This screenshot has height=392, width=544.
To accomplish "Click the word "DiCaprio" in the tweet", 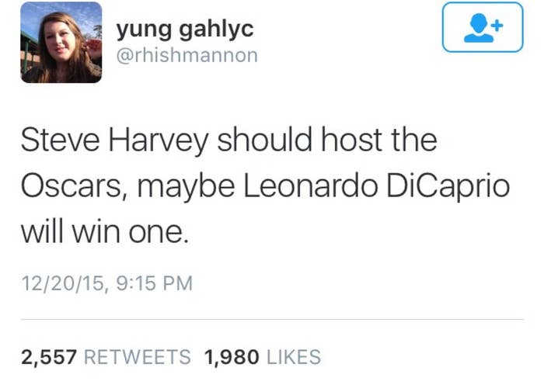I will (x=448, y=187).
